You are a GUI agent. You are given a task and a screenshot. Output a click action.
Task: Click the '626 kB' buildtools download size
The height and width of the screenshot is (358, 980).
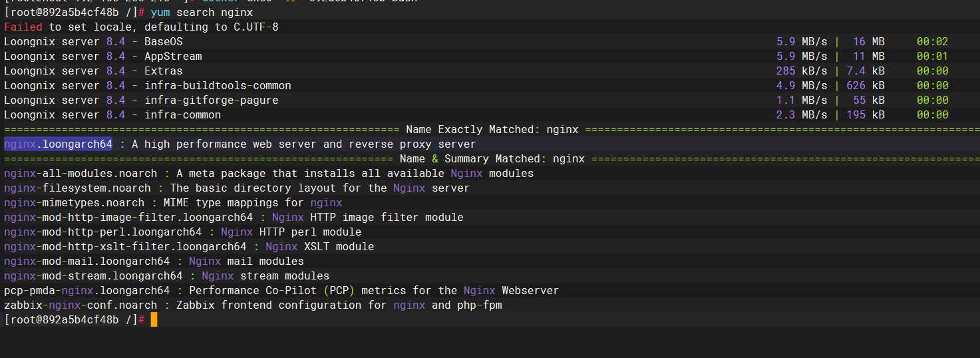pyautogui.click(x=866, y=85)
